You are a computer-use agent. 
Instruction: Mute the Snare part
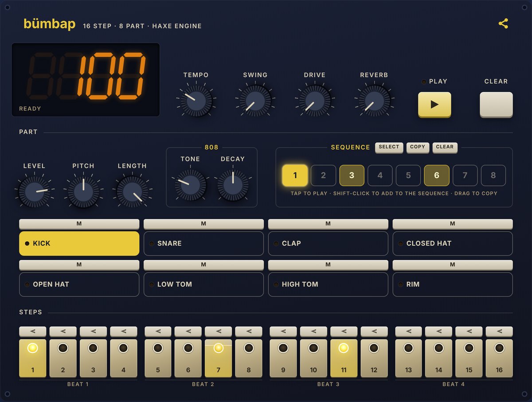pyautogui.click(x=203, y=224)
